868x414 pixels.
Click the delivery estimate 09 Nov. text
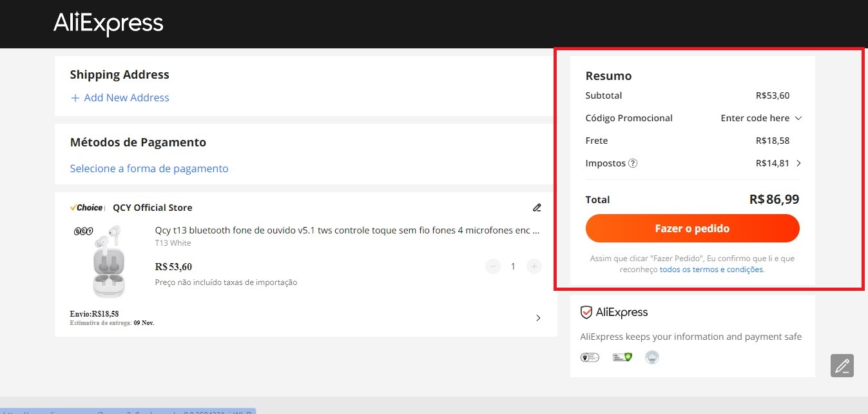144,322
